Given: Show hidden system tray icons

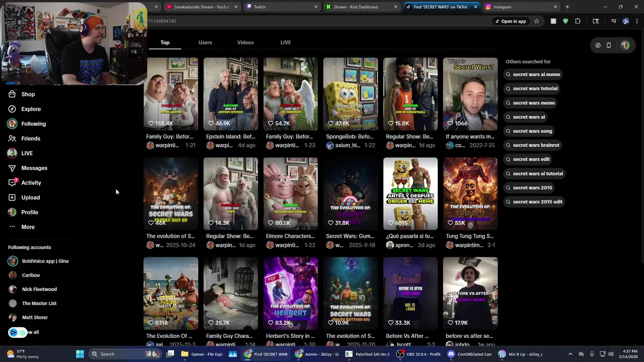Looking at the screenshot, I should click(570, 354).
